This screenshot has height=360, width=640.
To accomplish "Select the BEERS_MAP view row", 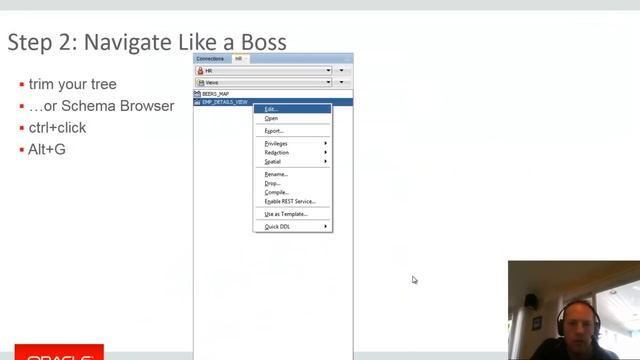I will click(273, 94).
